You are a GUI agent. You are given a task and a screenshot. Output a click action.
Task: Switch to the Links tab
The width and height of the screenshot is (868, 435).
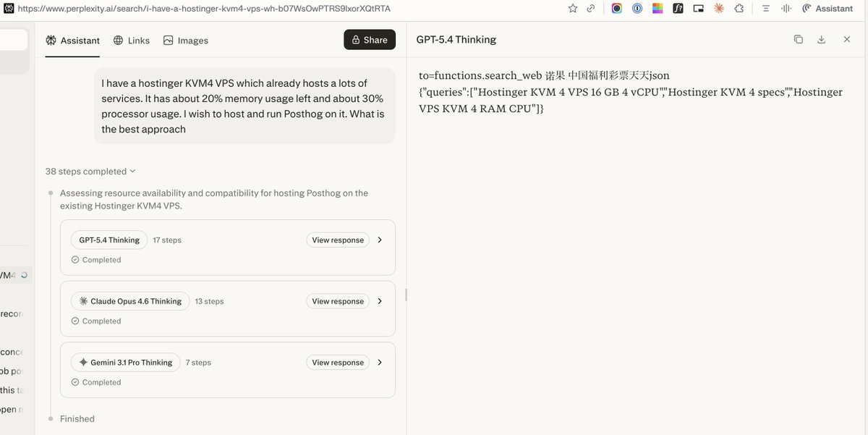point(132,41)
